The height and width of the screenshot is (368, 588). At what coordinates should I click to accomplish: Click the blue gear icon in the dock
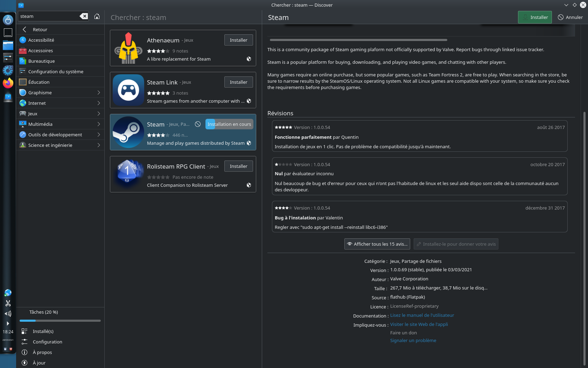[8, 70]
